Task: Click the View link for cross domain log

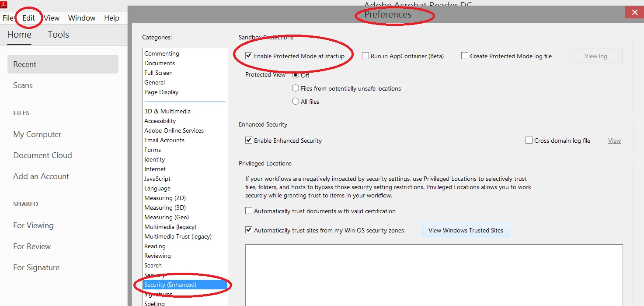Action: 614,141
